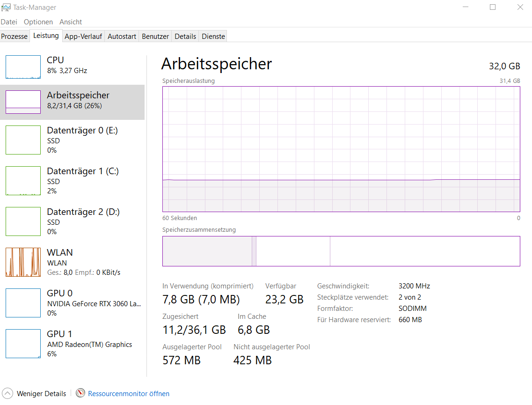Close the Task-Manager window
Viewport: 532px width, 405px height.
tap(520, 7)
